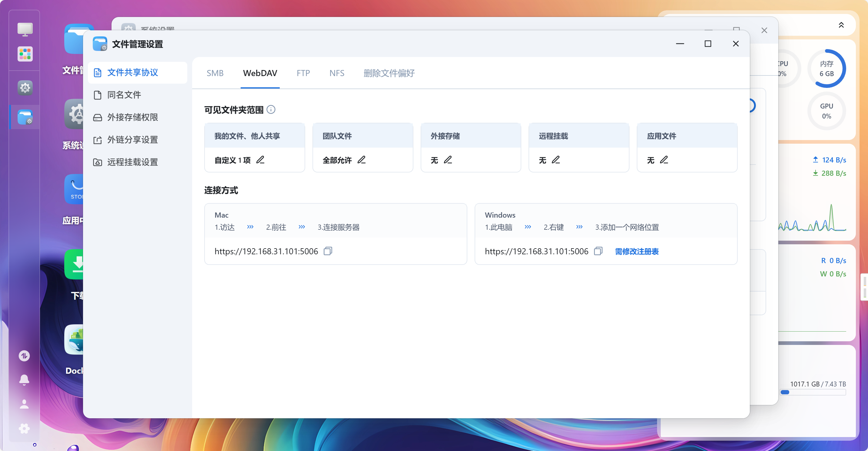The image size is (868, 451).
Task: Edit the 远程挂载 visibility setting
Action: click(x=556, y=160)
